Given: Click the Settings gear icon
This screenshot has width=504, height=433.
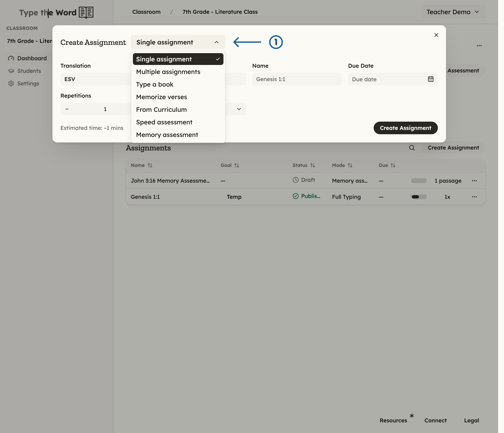Looking at the screenshot, I should (11, 83).
